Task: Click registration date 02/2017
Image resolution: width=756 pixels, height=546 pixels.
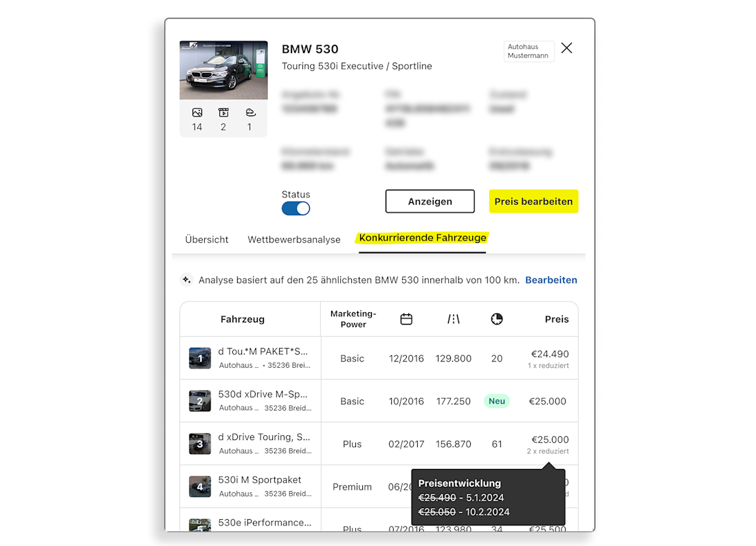Action: point(406,444)
